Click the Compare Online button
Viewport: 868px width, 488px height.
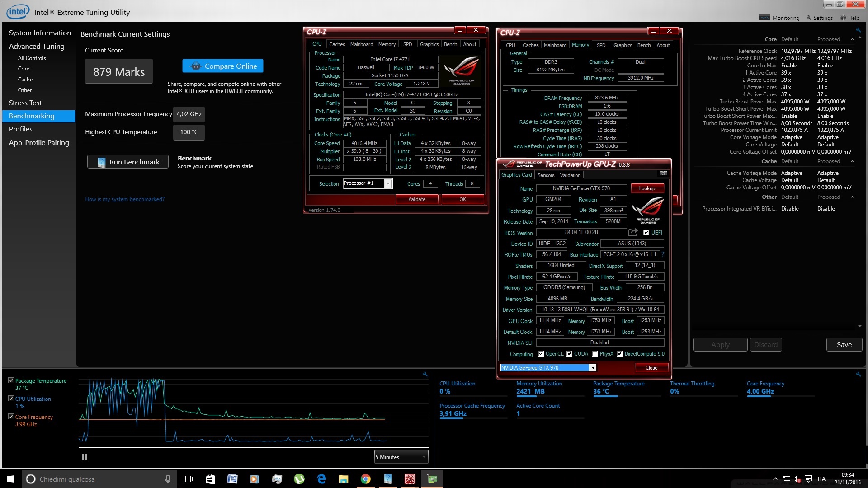point(223,66)
